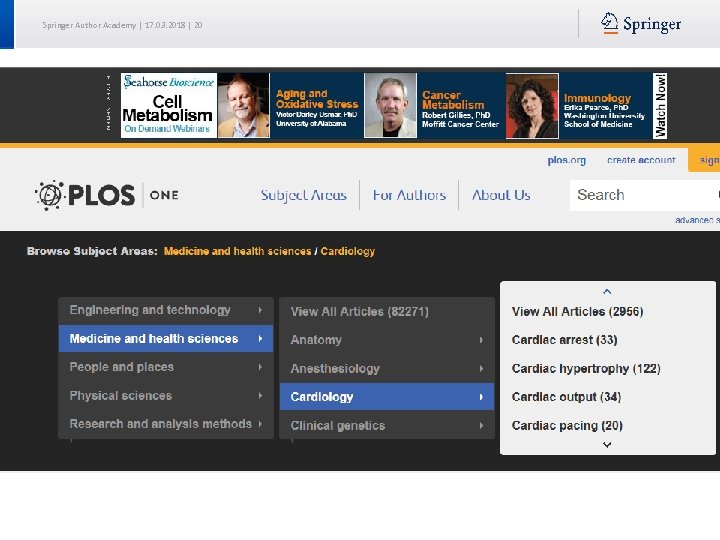Open View All Articles (2956)
The image size is (720, 540).
coord(577,312)
